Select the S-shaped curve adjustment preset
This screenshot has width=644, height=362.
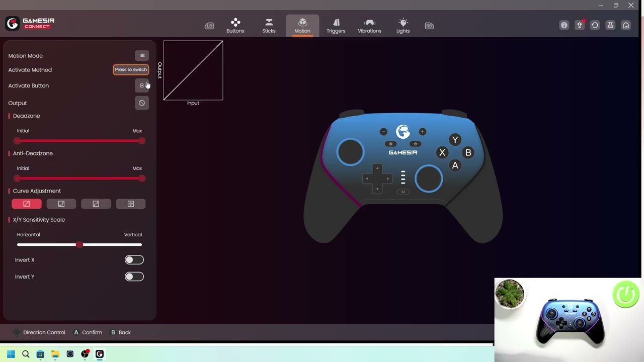(x=96, y=204)
